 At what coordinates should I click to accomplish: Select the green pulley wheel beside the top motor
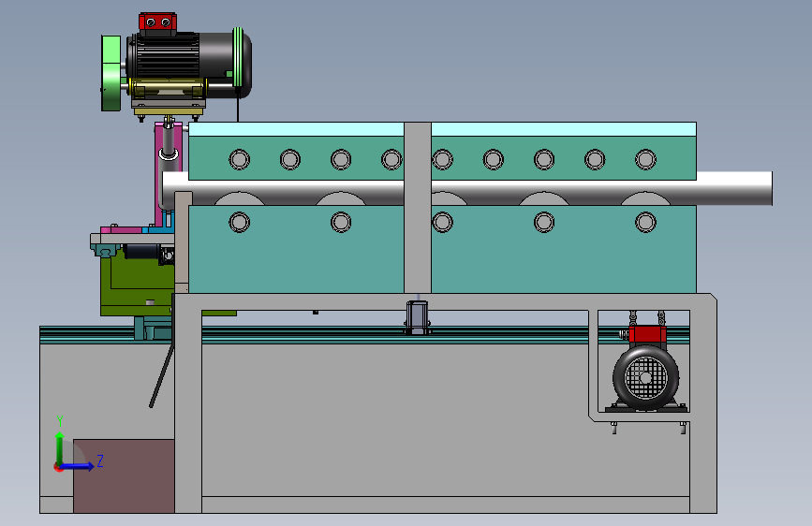click(x=111, y=73)
